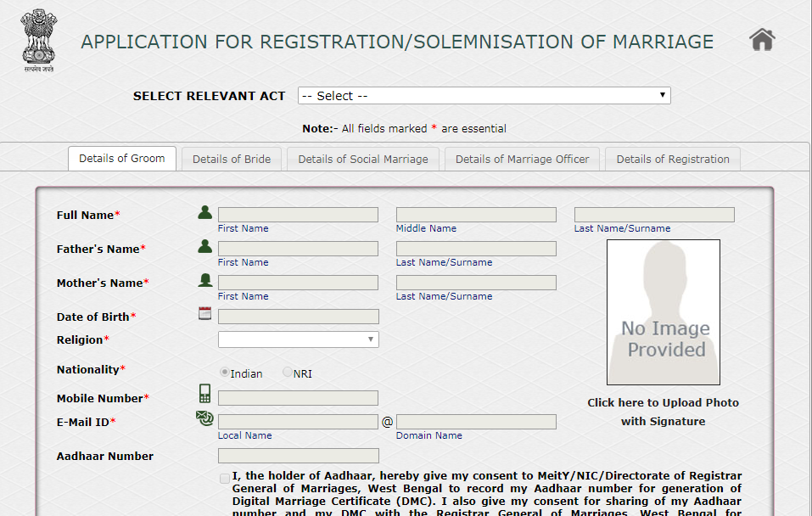812x516 pixels.
Task: Switch to the Details of Bride tab
Action: click(231, 159)
